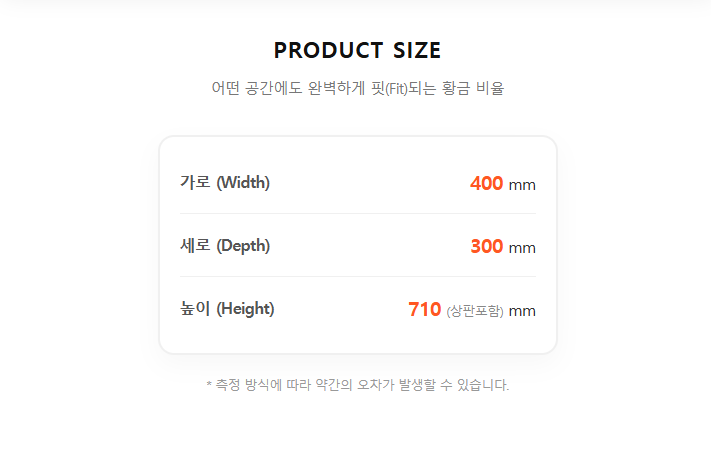Select the orange 710 height value
Viewport: 711px width, 475px height.
[x=424, y=309]
